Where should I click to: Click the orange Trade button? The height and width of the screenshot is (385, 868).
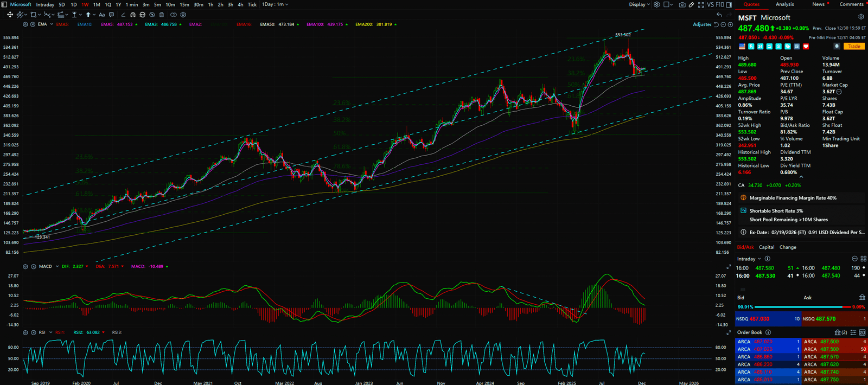pyautogui.click(x=854, y=46)
